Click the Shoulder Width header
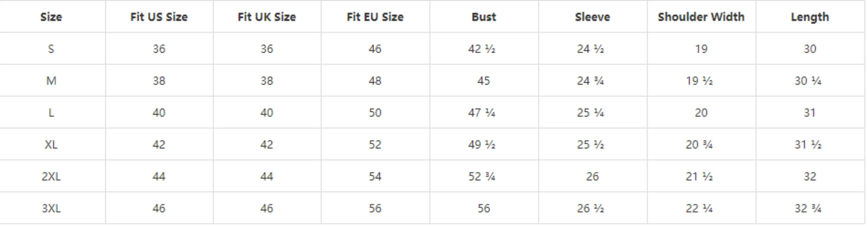 [x=701, y=17]
